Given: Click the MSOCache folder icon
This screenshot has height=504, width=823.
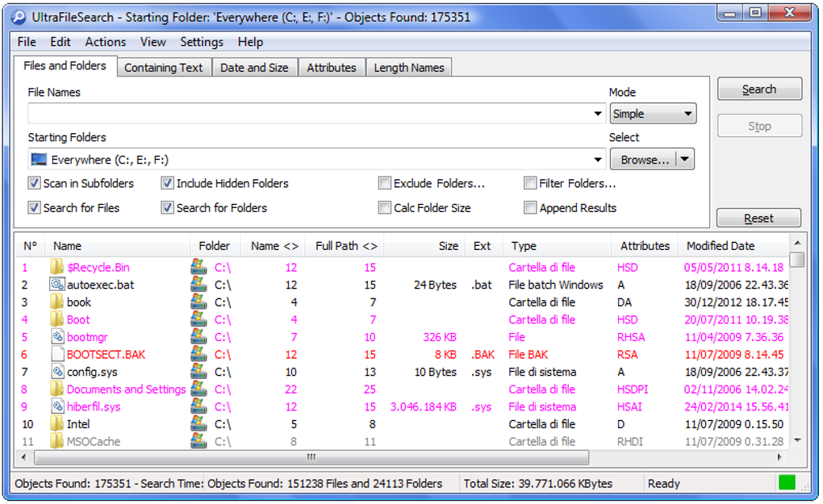Looking at the screenshot, I should coord(56,441).
